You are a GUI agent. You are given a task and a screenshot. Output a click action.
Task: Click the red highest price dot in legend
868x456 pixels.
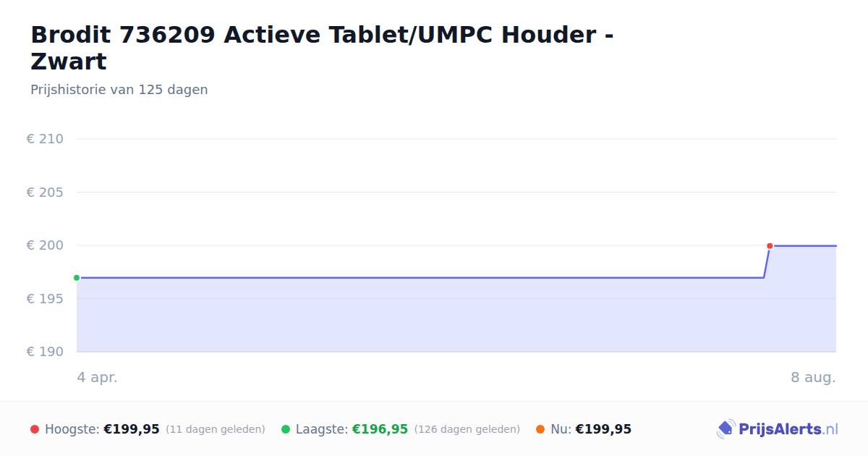pos(35,429)
